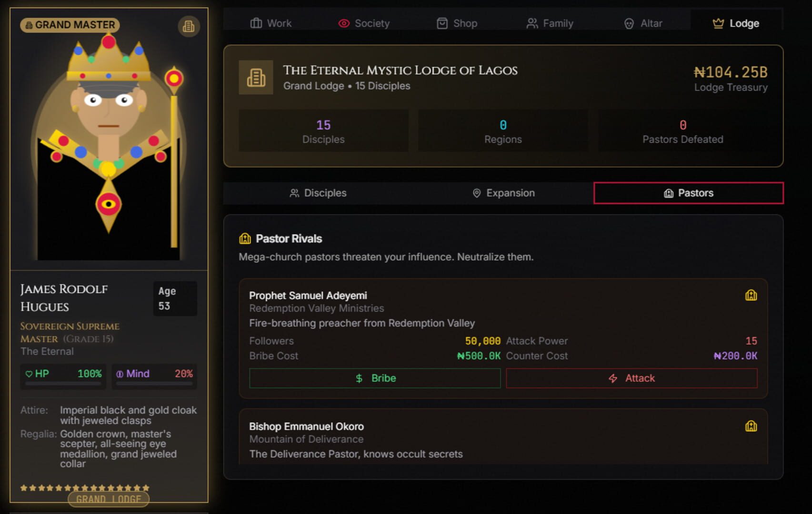This screenshot has width=812, height=514.
Task: Open Society via the eye icon
Action: (344, 23)
